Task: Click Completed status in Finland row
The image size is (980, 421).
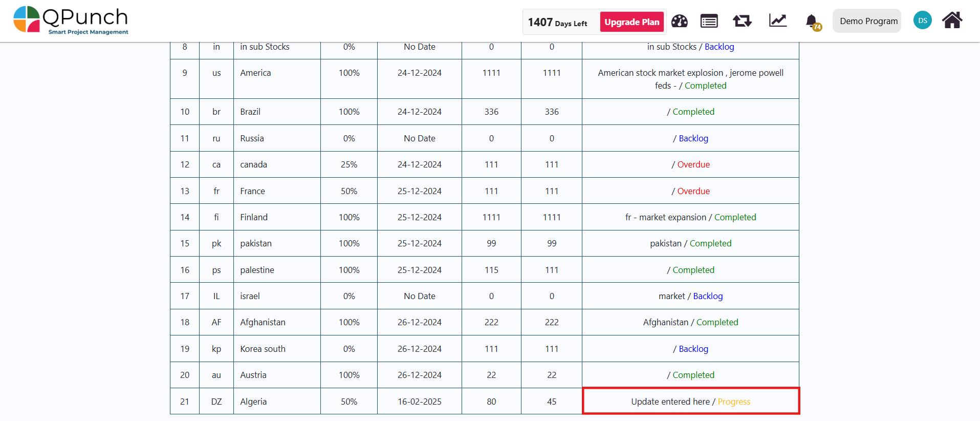Action: 735,217
